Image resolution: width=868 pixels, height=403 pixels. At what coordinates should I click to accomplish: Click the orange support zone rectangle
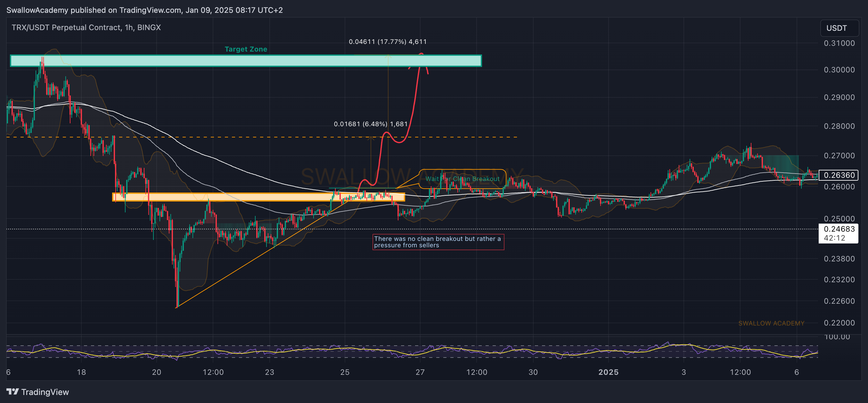point(258,197)
